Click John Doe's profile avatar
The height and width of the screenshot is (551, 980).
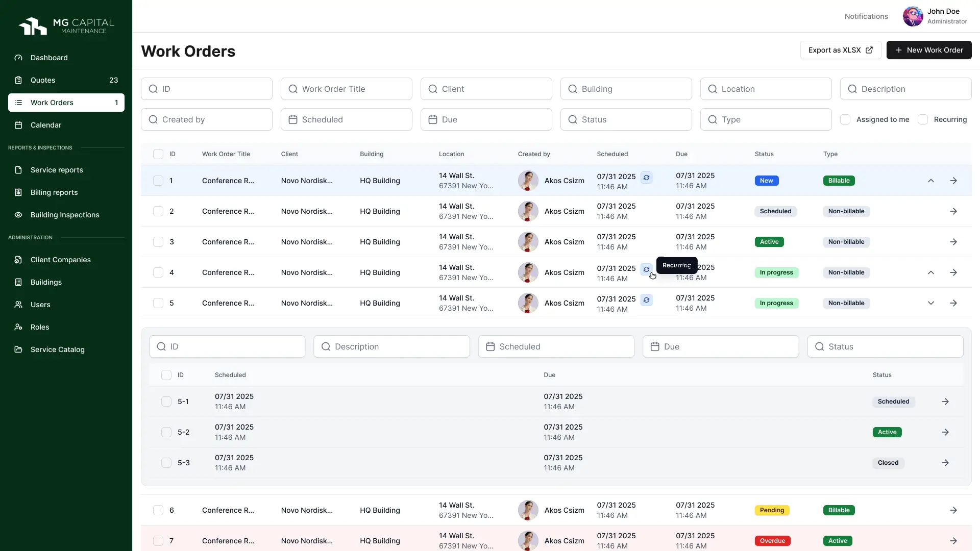click(913, 16)
